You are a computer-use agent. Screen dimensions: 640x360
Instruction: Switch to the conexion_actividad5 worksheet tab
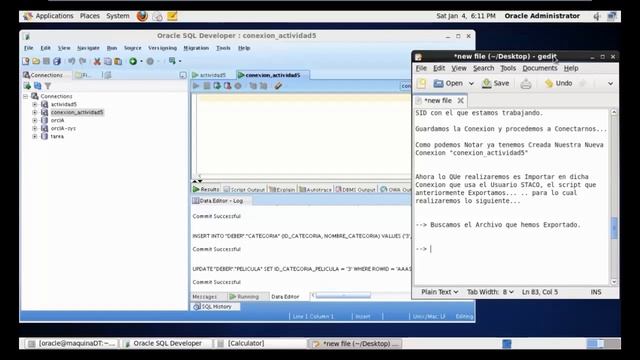[x=273, y=75]
